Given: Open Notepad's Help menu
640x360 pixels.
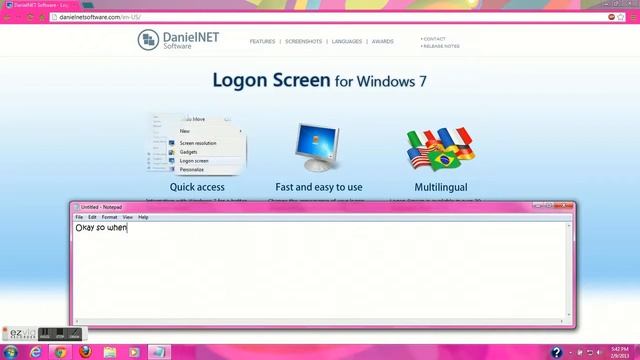Looking at the screenshot, I should pos(143,218).
